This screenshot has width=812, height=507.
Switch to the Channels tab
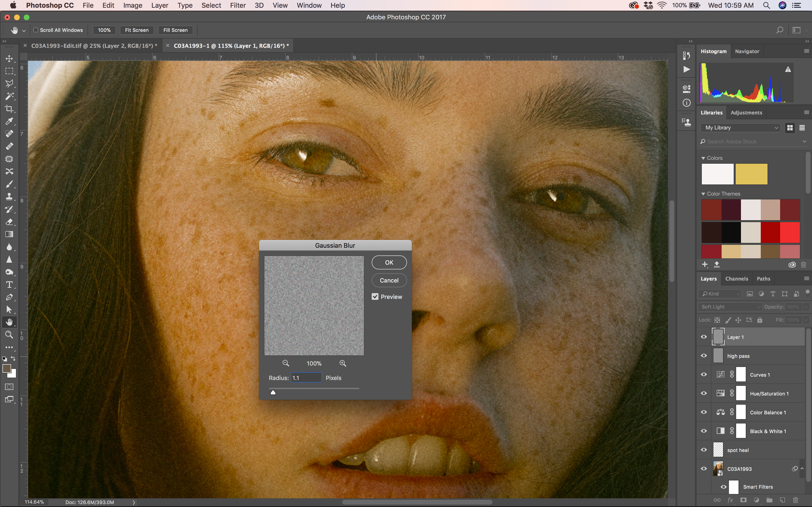click(x=736, y=279)
